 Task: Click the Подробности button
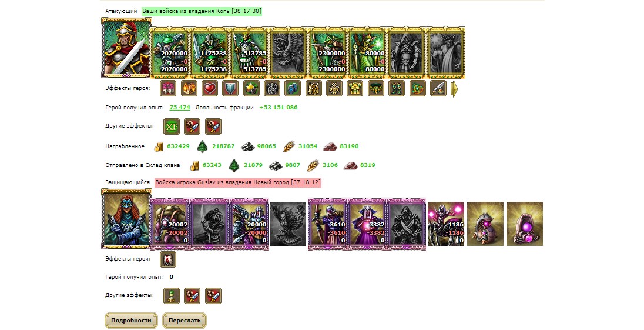(131, 321)
